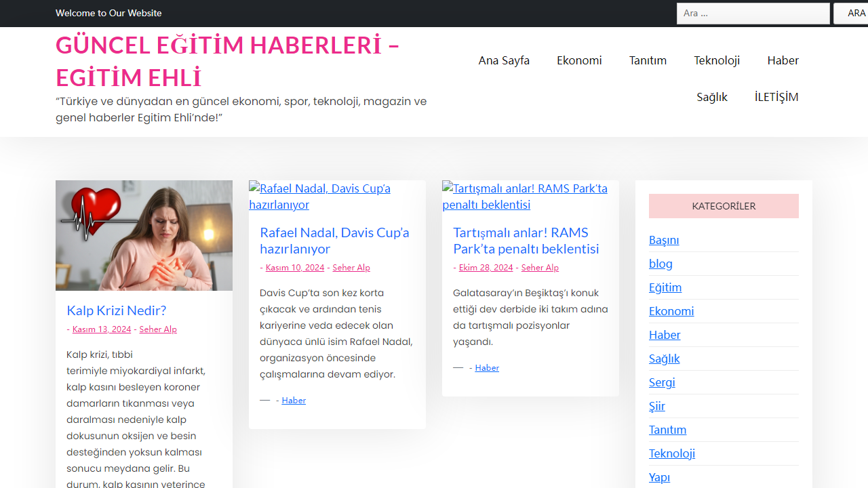Navigate to the Sağlık menu item
The height and width of the screenshot is (488, 868).
(711, 97)
